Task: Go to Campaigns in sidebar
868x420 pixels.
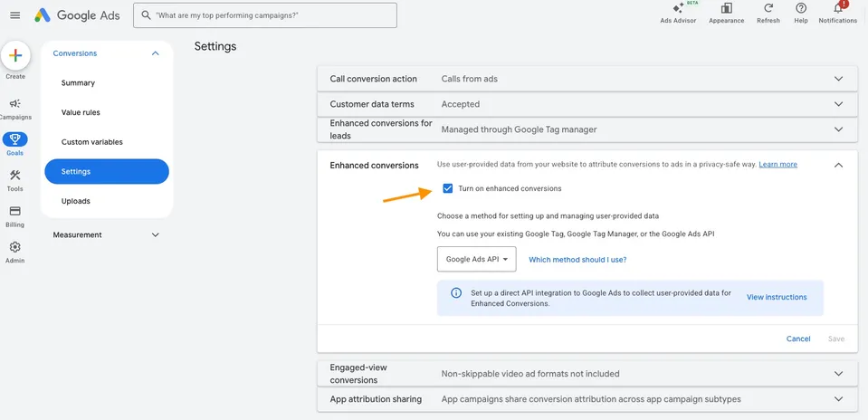Action: point(15,109)
